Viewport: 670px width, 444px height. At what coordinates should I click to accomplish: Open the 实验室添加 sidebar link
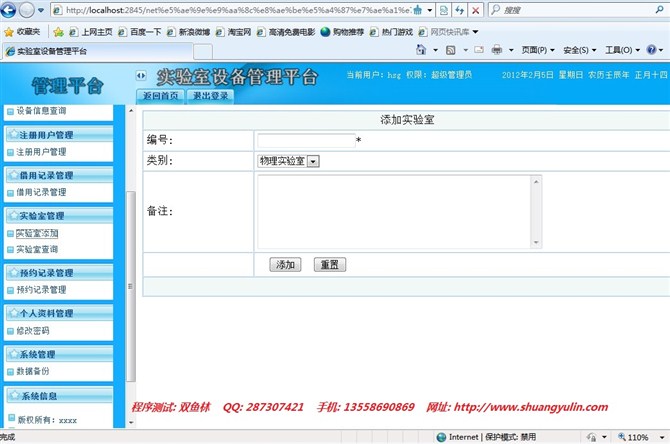37,234
